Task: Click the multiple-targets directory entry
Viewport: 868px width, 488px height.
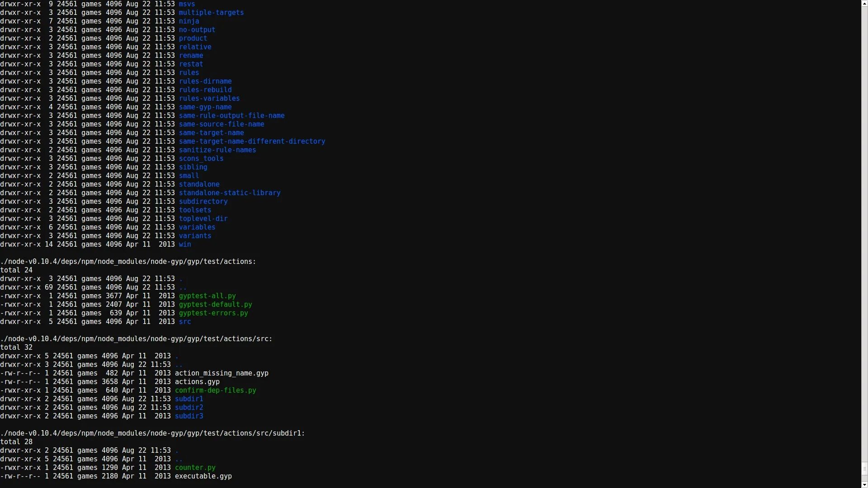Action: [x=211, y=13]
